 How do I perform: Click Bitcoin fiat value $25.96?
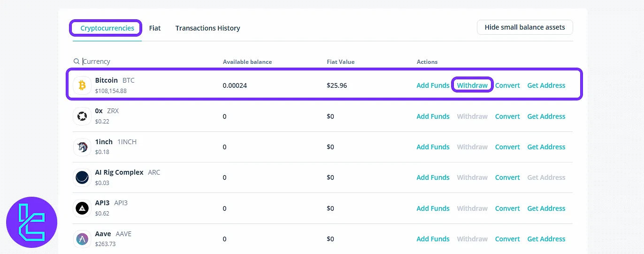point(337,85)
